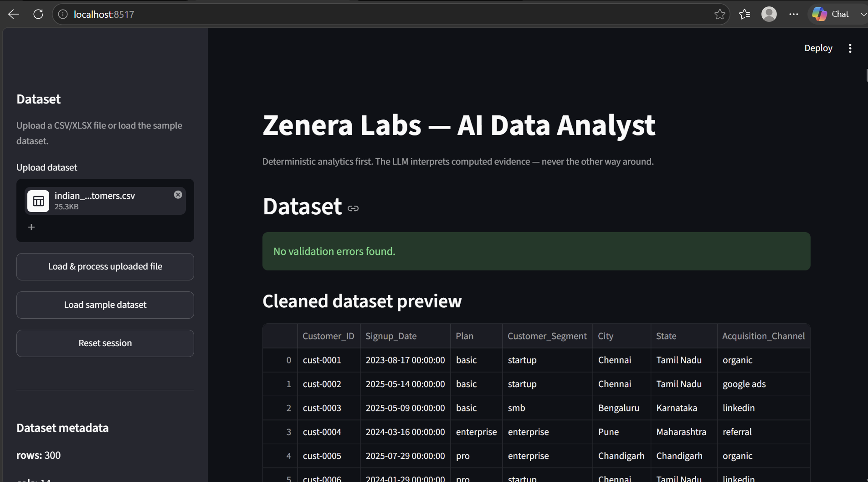The image size is (868, 482).
Task: Select the cust-0002 cell
Action: point(329,384)
